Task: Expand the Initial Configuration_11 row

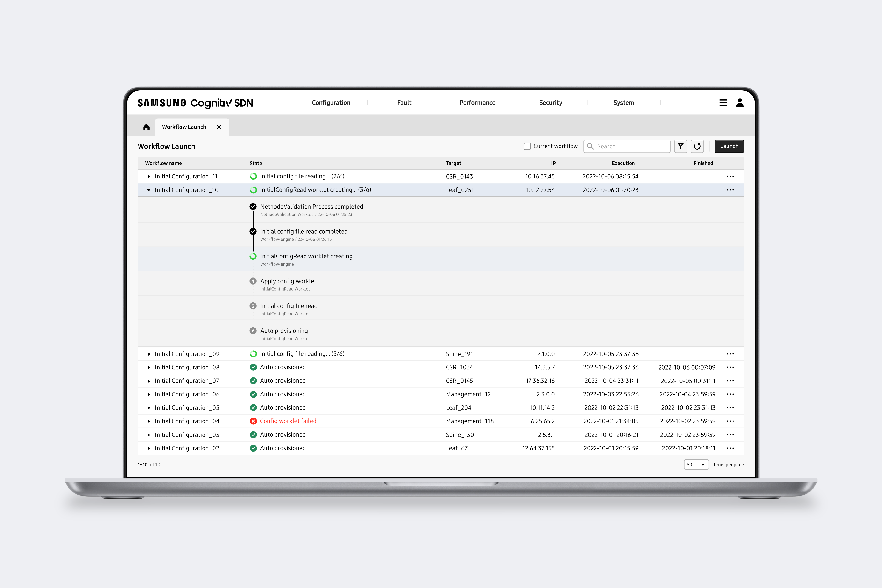Action: (x=149, y=177)
